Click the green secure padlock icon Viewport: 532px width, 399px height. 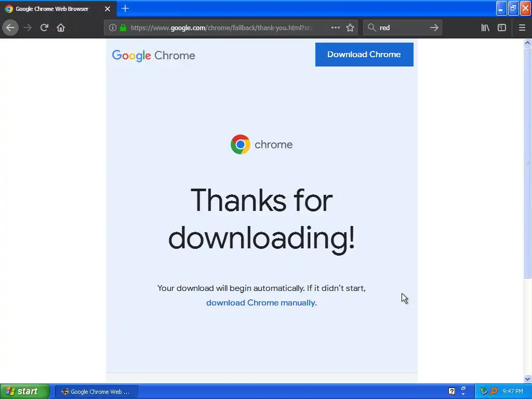tap(123, 28)
